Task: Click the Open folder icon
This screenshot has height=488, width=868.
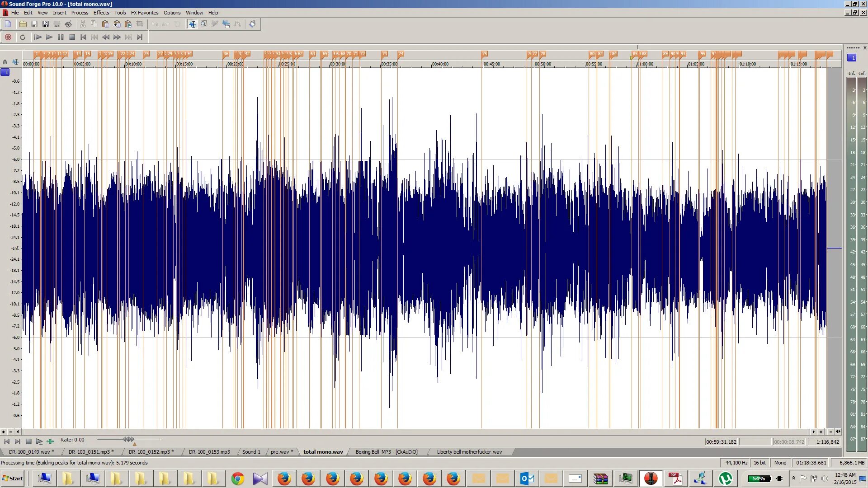Action: (23, 24)
